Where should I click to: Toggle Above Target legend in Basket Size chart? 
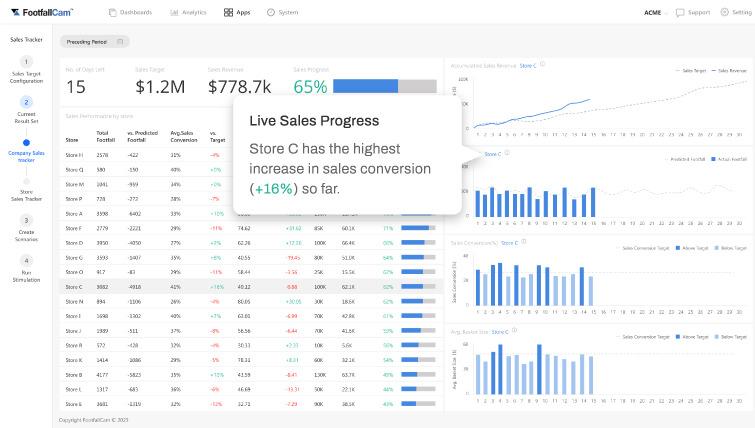pos(692,337)
